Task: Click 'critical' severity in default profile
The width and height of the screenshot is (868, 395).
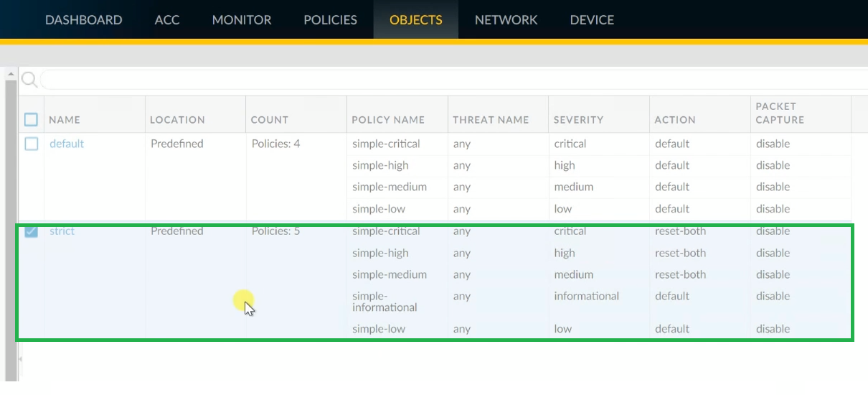Action: 570,144
